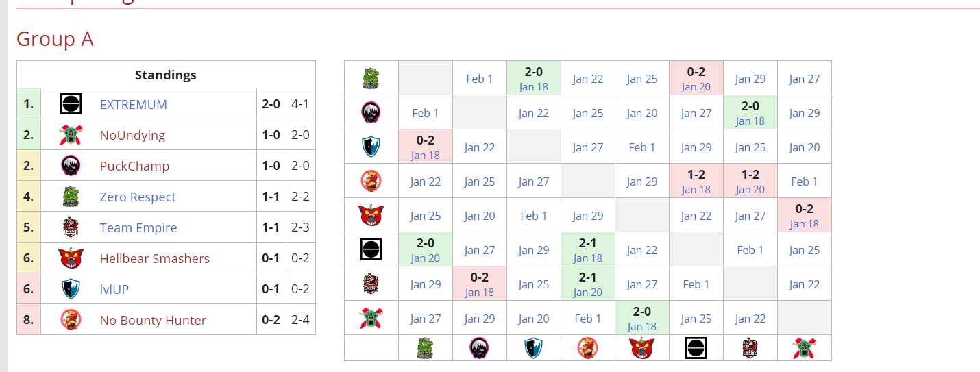
Task: Open the No Bounty Hunter team link
Action: click(153, 320)
